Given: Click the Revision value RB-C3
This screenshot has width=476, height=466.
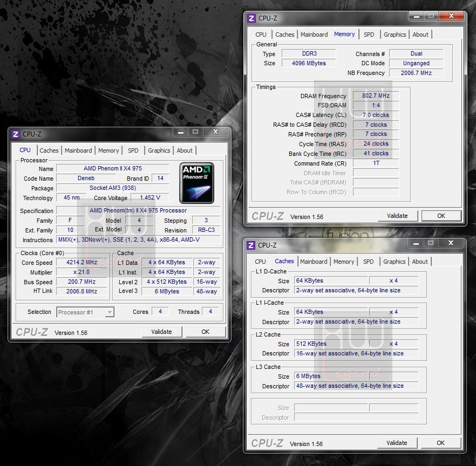Looking at the screenshot, I should point(206,230).
